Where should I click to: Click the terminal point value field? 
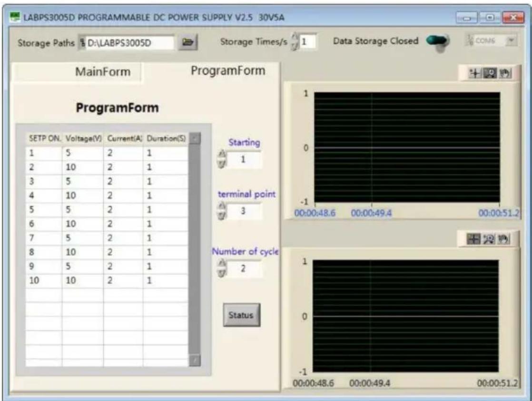coord(244,211)
